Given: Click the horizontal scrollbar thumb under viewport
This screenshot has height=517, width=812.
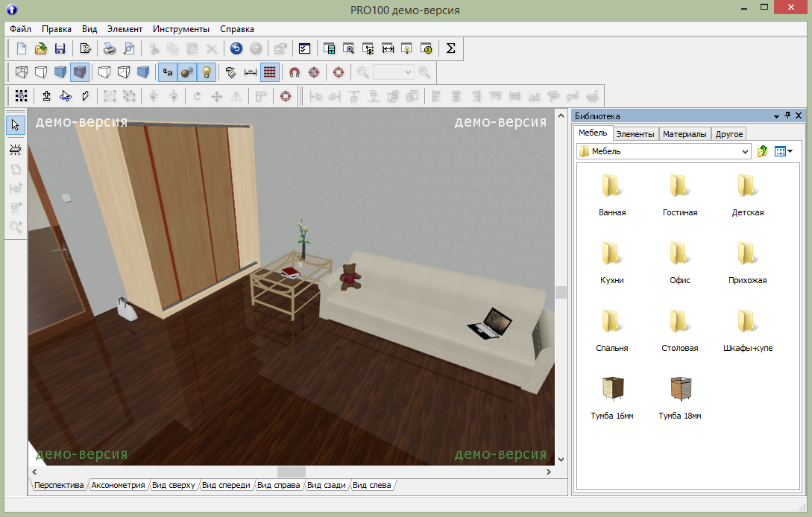Looking at the screenshot, I should pos(292,472).
